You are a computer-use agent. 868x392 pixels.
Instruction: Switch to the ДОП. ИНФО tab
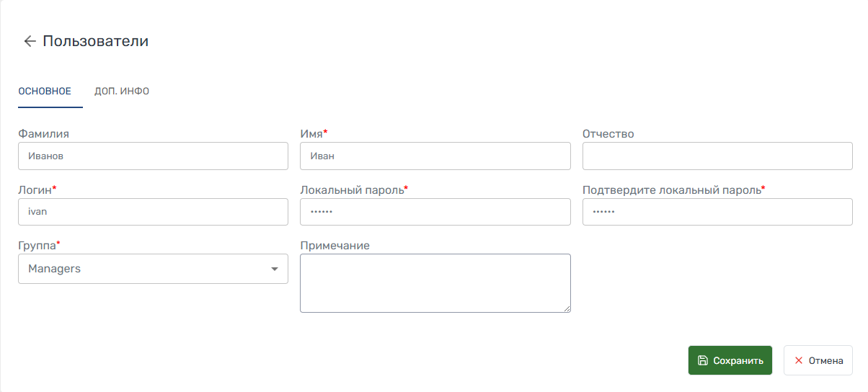(122, 92)
